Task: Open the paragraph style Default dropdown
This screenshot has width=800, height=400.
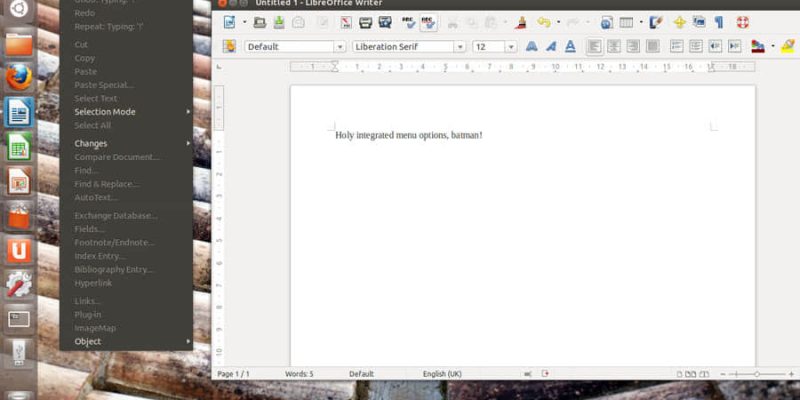Action: click(x=340, y=47)
